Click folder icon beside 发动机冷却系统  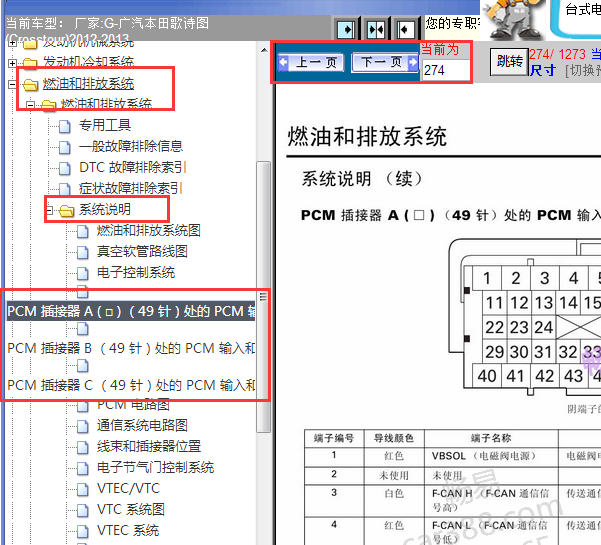[x=31, y=64]
